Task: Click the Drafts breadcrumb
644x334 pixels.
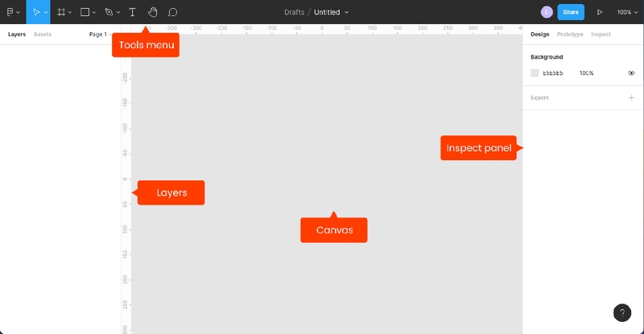Action: pos(294,12)
